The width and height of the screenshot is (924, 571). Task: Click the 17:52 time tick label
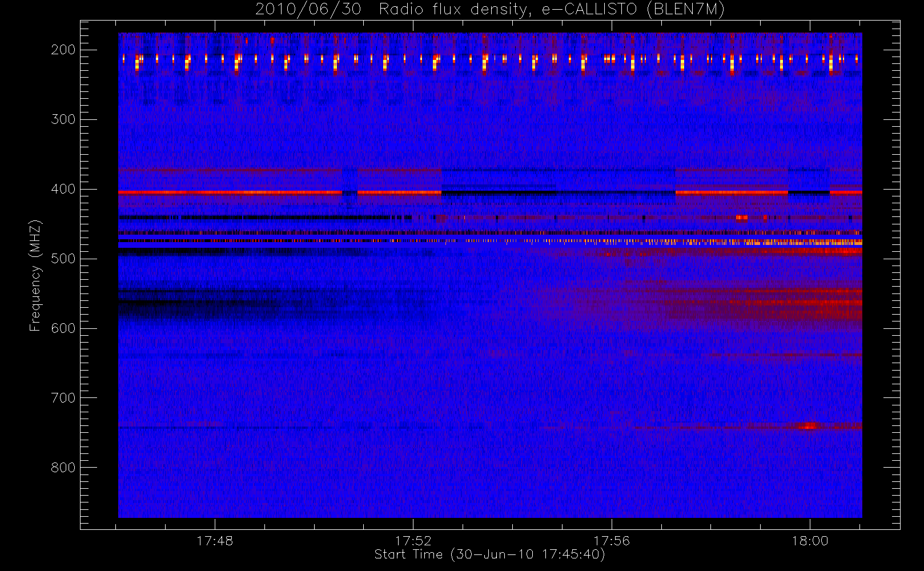point(413,541)
